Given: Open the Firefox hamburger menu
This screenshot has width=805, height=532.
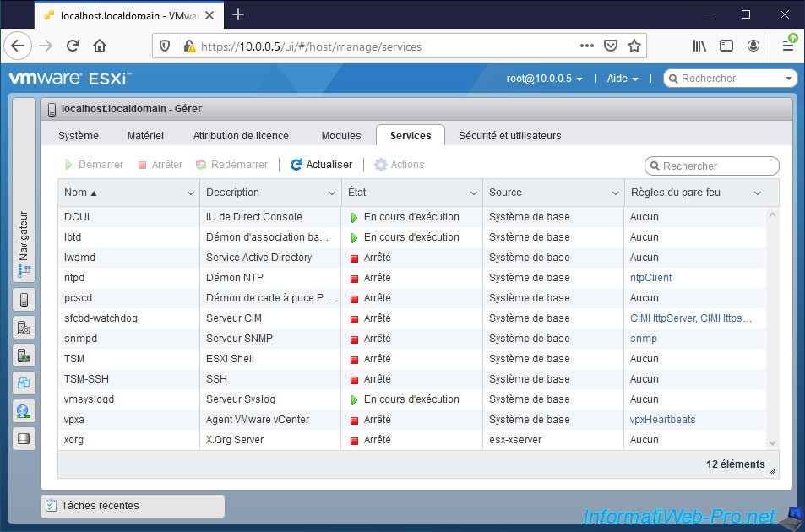Looking at the screenshot, I should (x=789, y=45).
